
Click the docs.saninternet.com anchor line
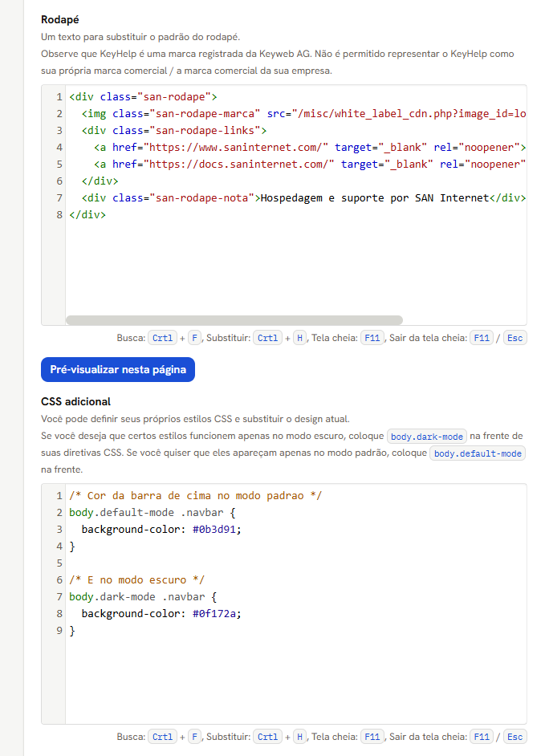pos(310,165)
